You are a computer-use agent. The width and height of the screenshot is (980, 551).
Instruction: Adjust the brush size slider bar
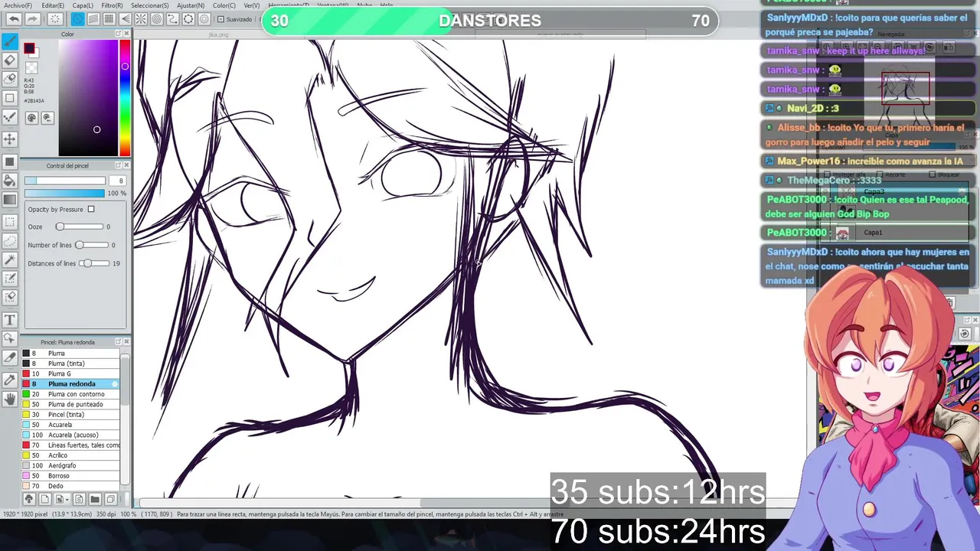point(64,181)
